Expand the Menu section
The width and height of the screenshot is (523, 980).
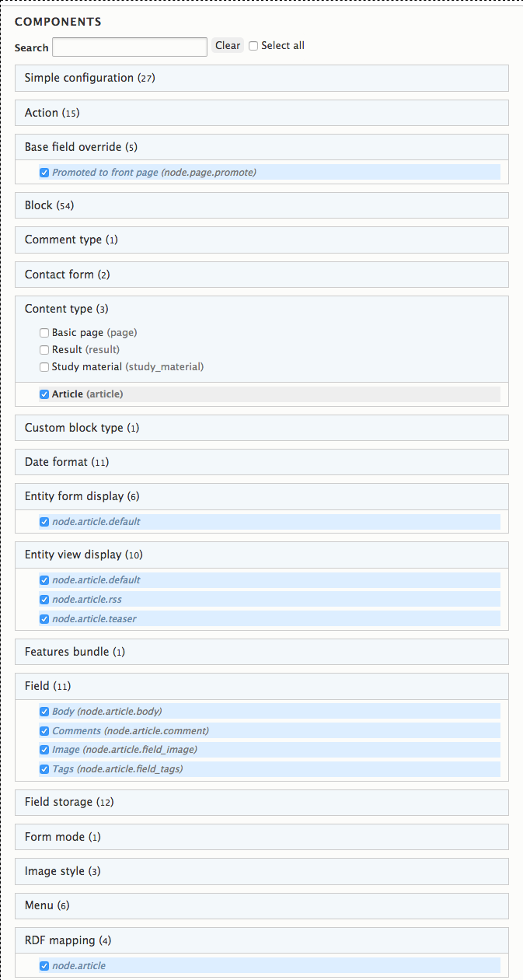(262, 905)
